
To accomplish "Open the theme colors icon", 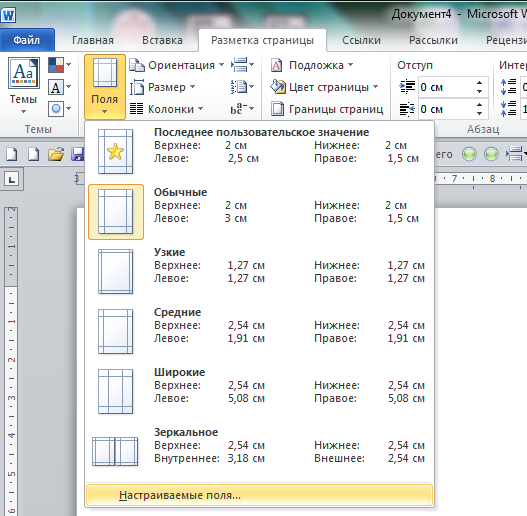I will [59, 65].
